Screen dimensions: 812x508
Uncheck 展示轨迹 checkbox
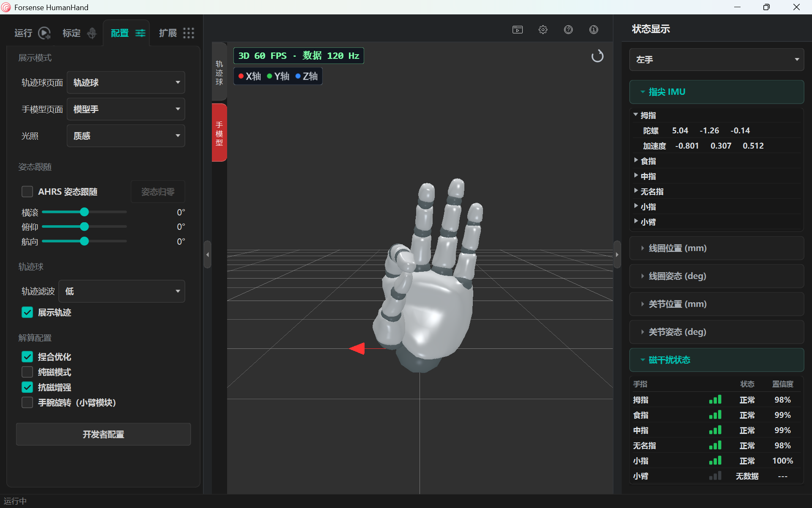tap(27, 312)
